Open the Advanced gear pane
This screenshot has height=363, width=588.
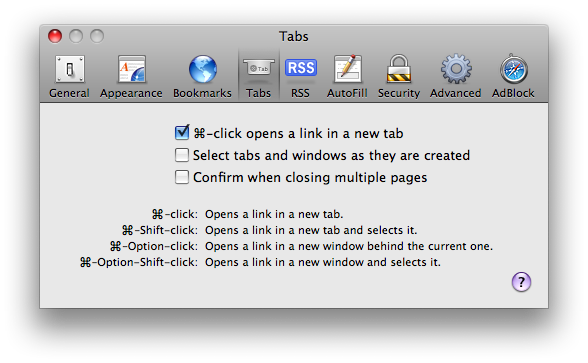point(456,76)
